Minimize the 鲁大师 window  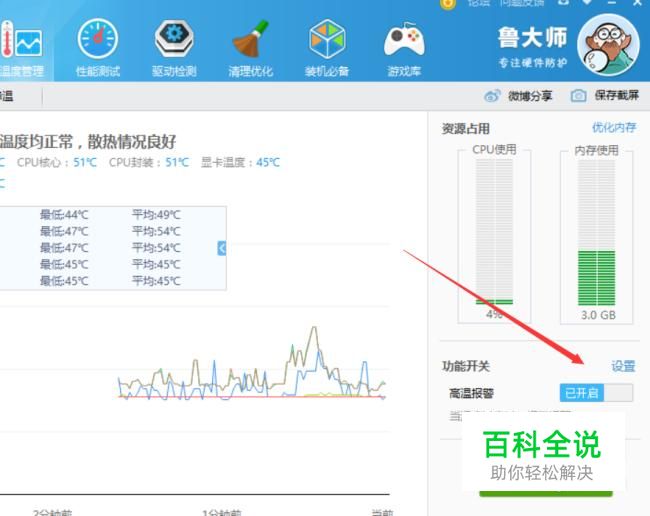614,3
